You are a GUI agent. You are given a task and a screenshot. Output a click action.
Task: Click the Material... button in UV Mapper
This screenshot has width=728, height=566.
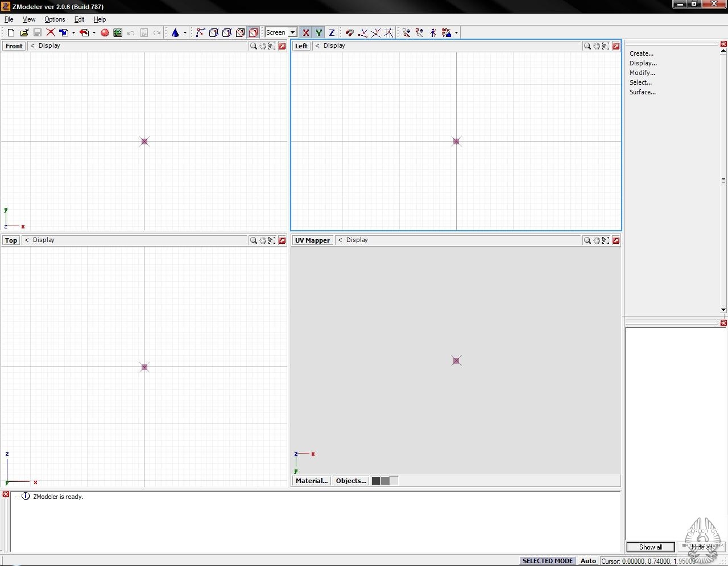click(x=312, y=481)
